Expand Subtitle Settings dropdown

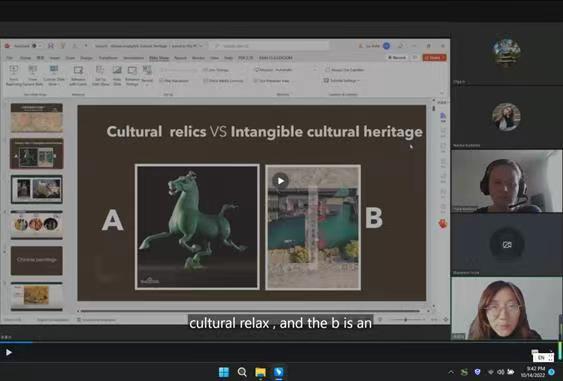[342, 80]
